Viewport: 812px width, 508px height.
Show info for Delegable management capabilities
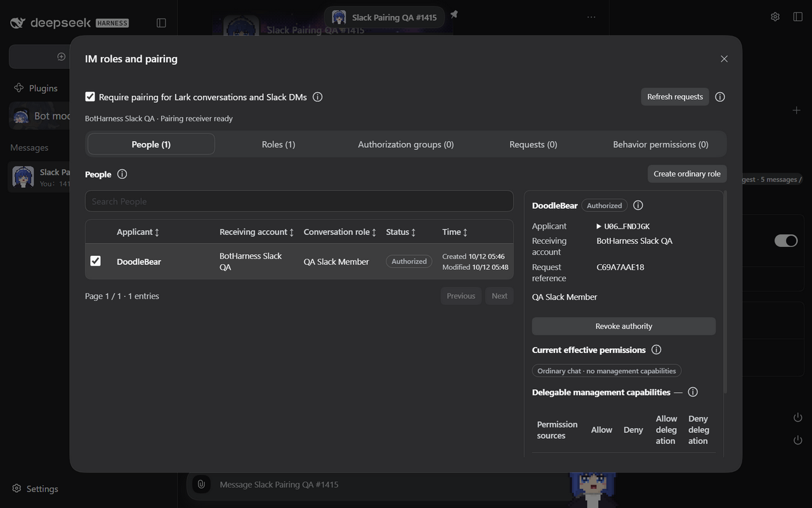point(693,392)
